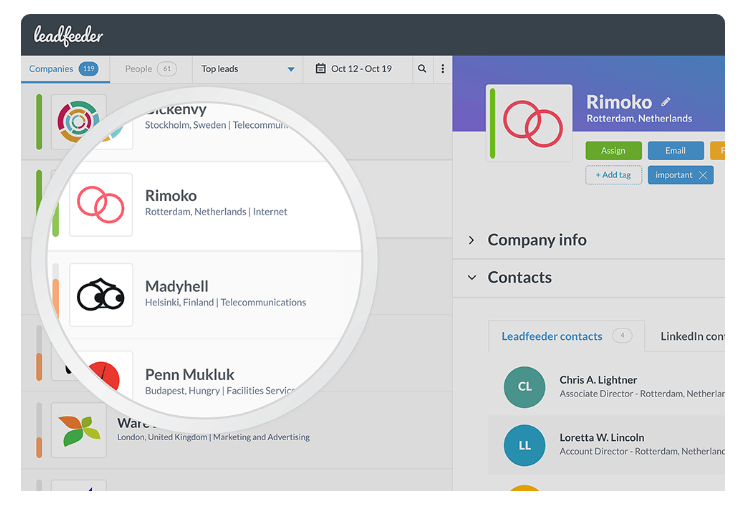Click the Madyhell binoculars logo

coord(101,295)
